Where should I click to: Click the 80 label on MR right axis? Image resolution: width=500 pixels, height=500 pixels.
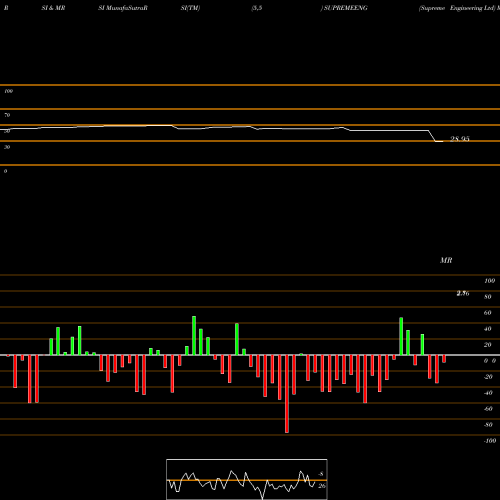(x=488, y=297)
